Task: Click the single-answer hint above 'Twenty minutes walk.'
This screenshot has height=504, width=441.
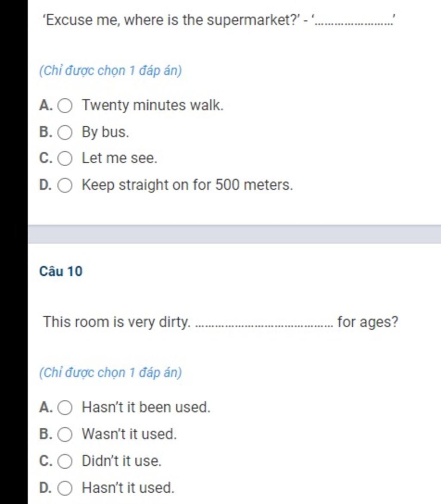Action: [110, 71]
